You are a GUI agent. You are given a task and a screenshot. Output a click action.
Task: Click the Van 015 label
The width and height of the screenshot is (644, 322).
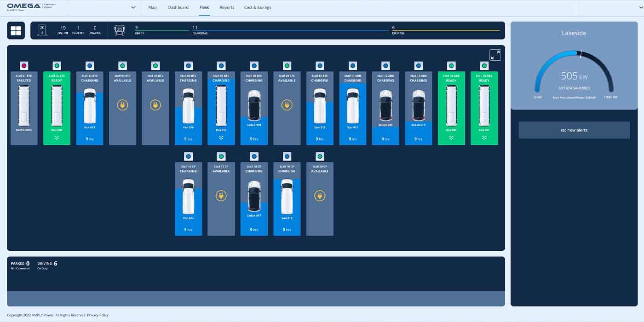point(320,127)
